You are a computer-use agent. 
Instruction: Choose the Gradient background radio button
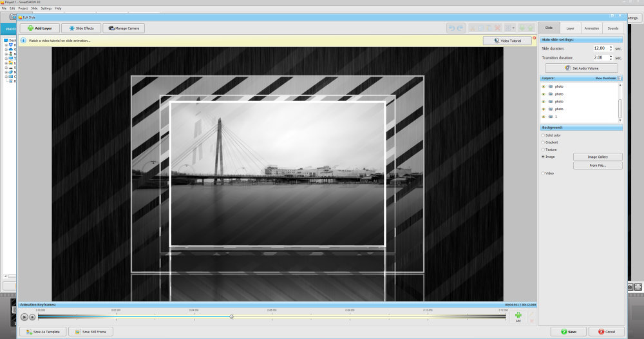544,142
